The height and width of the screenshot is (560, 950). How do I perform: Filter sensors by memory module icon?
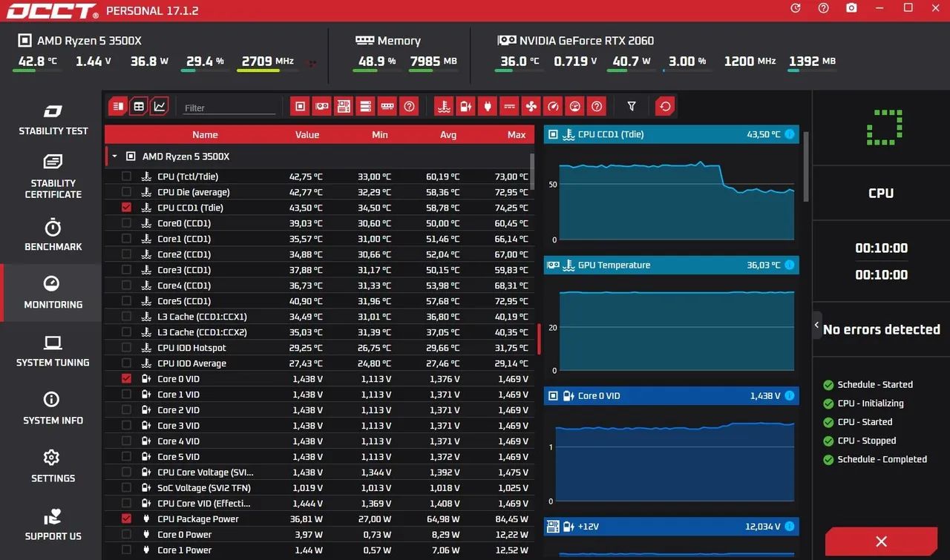(387, 107)
